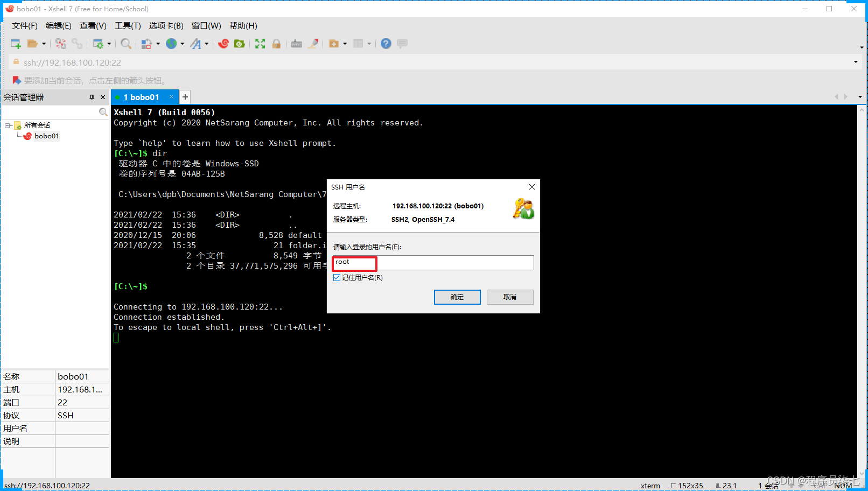
Task: Open the Color scheme dropdown arrow
Action: (x=158, y=44)
